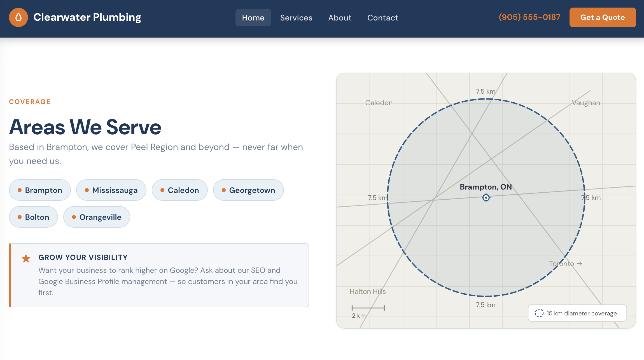
Task: Click the Vaughan label on the map
Action: click(x=586, y=103)
